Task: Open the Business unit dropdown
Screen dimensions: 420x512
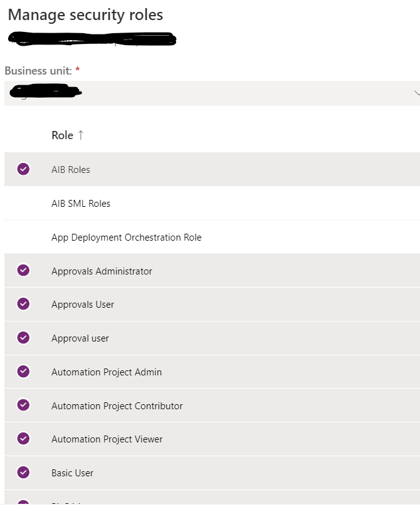Action: [x=210, y=93]
